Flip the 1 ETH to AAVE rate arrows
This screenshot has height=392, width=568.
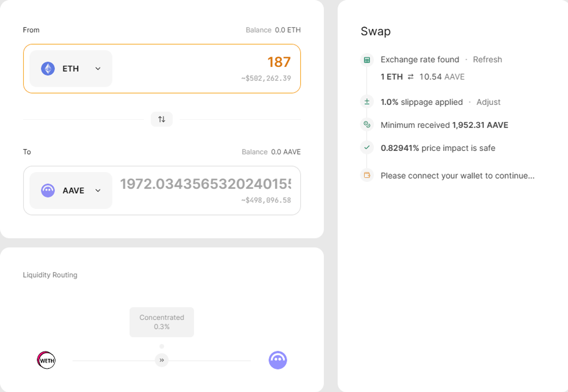point(410,77)
